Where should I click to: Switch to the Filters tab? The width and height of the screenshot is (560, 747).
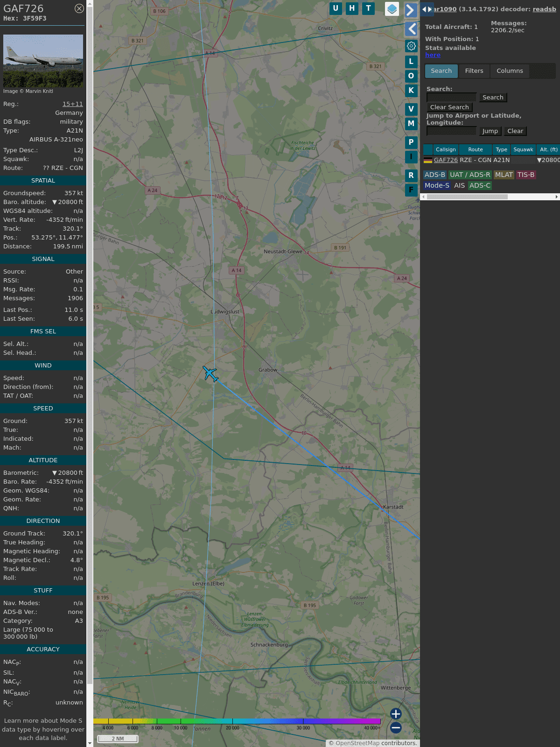coord(474,71)
